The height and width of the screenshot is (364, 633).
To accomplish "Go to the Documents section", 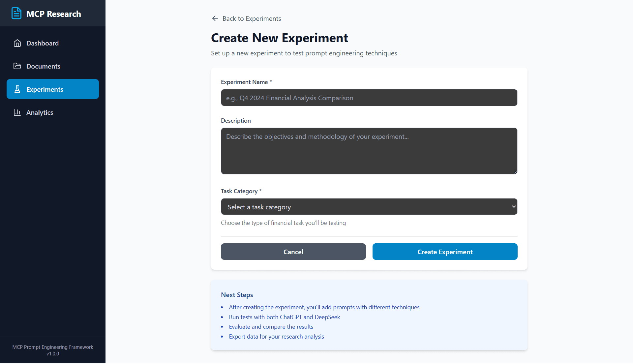I will pyautogui.click(x=43, y=66).
